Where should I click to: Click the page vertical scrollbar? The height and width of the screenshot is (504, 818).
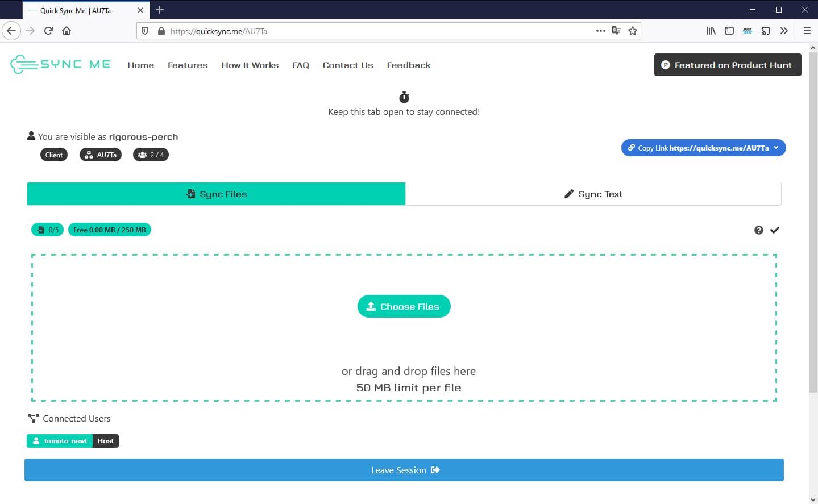tap(813, 222)
